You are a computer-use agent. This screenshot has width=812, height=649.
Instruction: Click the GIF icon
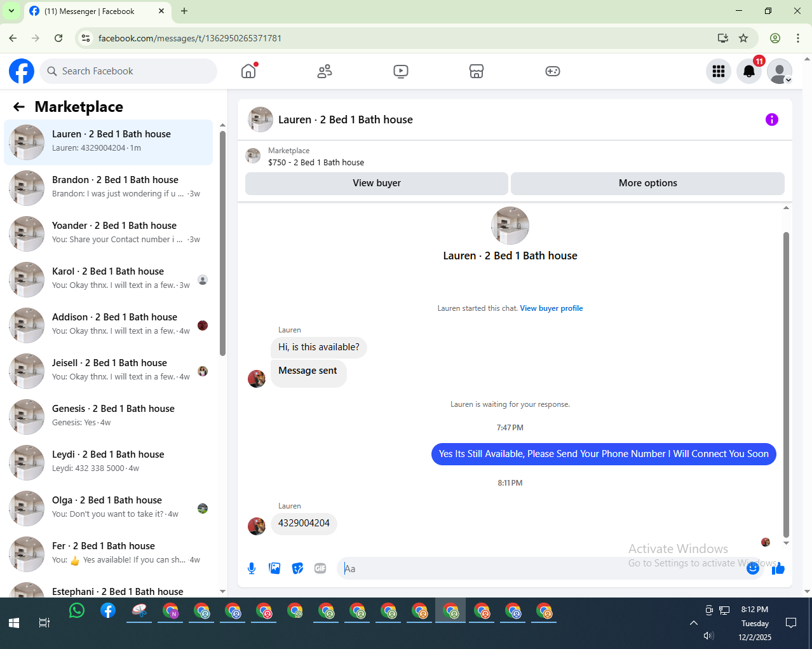point(320,568)
